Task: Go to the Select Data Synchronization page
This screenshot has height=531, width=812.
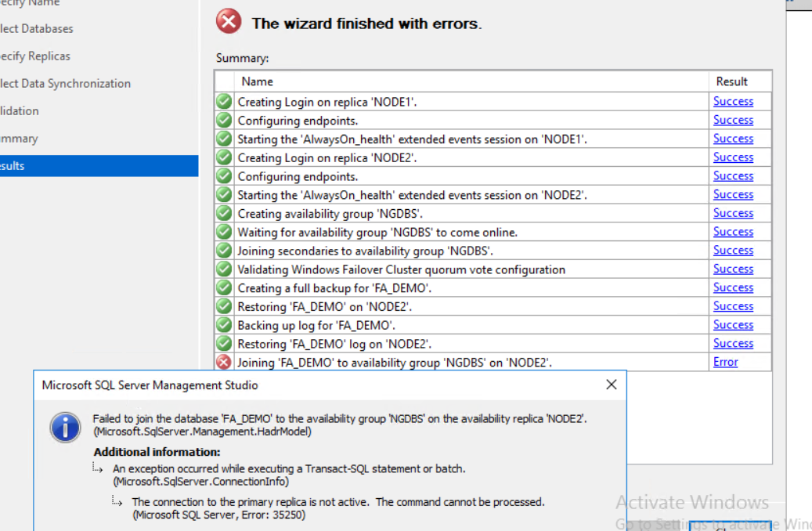Action: tap(65, 83)
